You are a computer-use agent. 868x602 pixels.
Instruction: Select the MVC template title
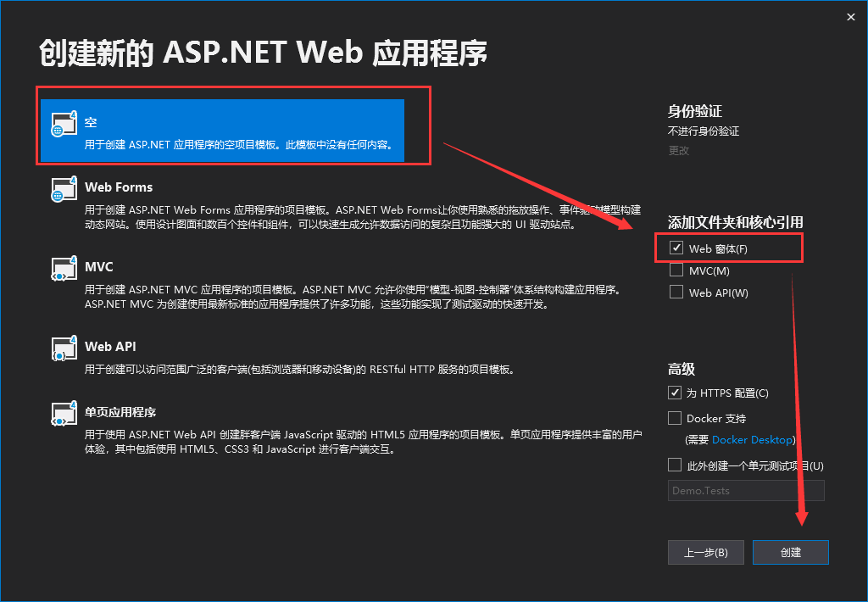pos(98,267)
